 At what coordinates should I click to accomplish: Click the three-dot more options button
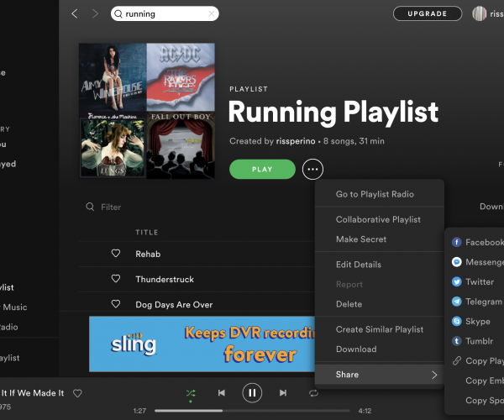(x=312, y=170)
